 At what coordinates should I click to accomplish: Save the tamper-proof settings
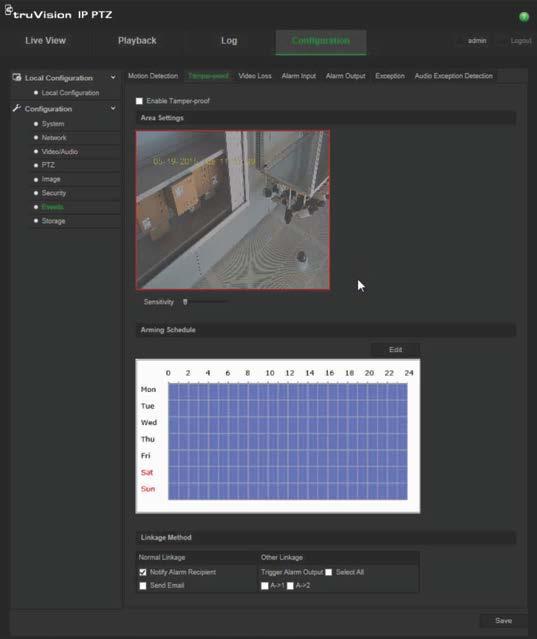coord(503,621)
